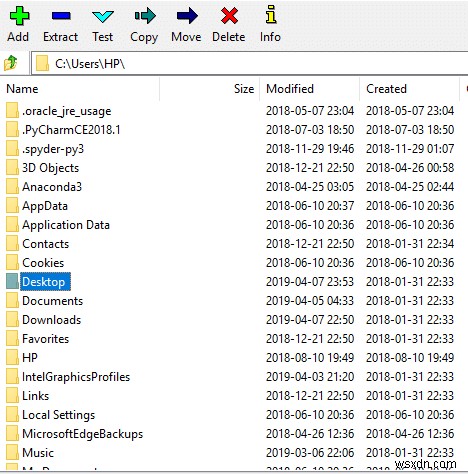Click the Music name text
The height and width of the screenshot is (474, 468).
point(38,453)
